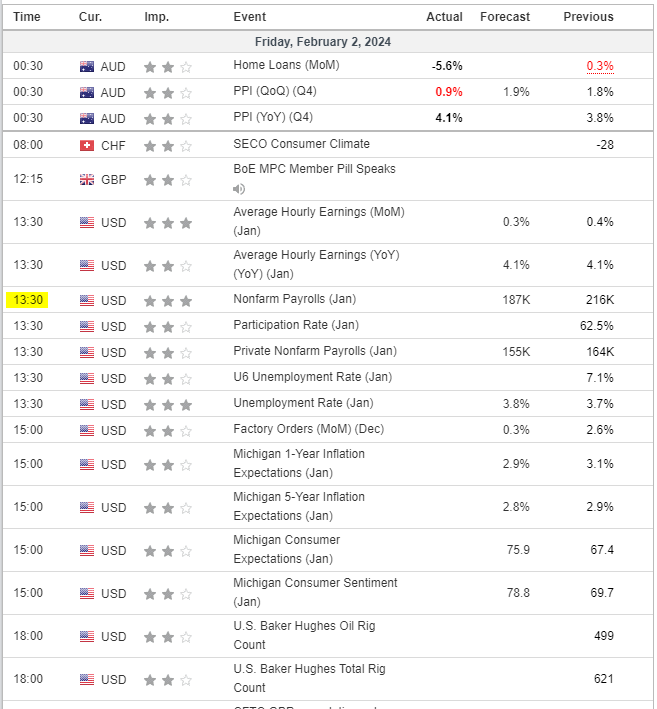
Task: Click speaker icon under BoE MPC Member Pill Speaks
Action: (239, 189)
